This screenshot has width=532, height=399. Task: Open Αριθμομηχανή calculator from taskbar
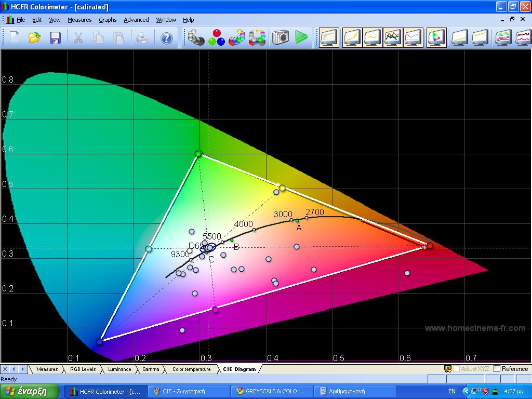354,391
